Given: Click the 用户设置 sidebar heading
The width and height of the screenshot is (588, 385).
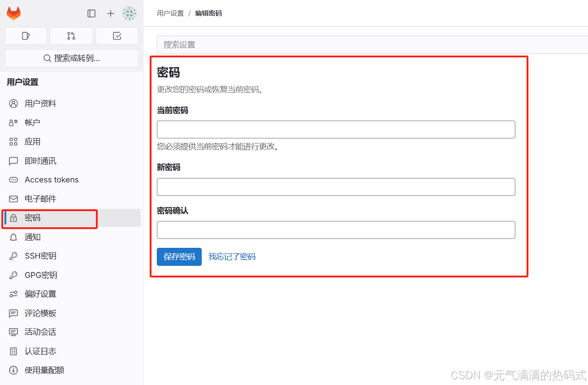Looking at the screenshot, I should 22,82.
